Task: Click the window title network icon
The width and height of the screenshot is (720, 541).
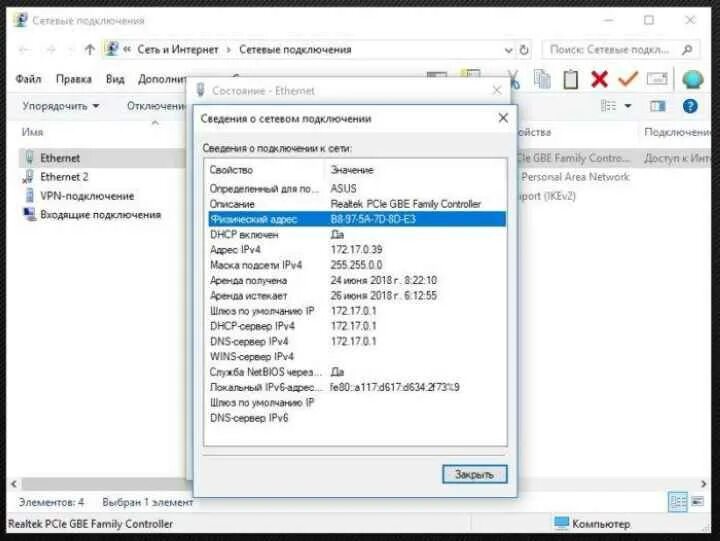Action: click(20, 20)
